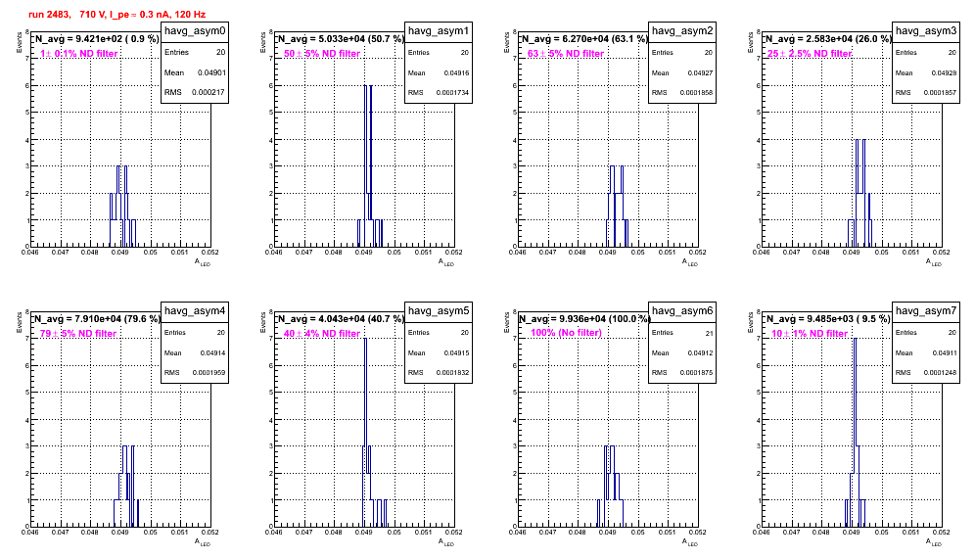Select the havg_asym3 stats box title
This screenshot has width=975, height=560.
926,31
